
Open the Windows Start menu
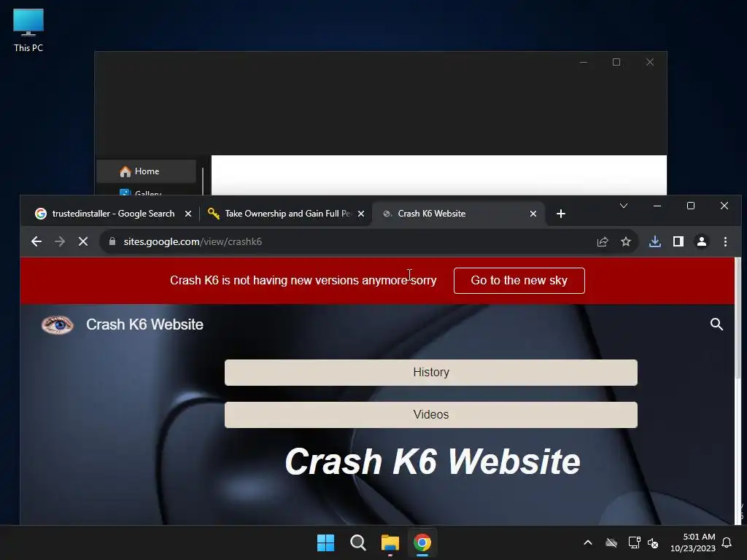click(326, 542)
